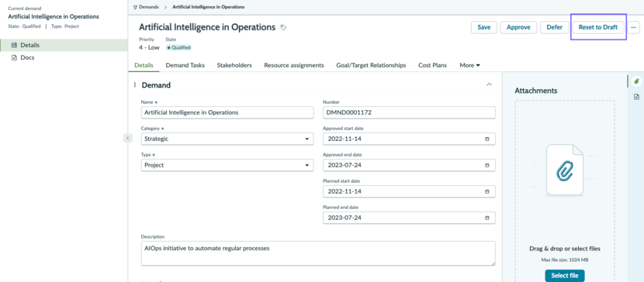
Task: Click the large paperclip file illustration
Action: (565, 170)
